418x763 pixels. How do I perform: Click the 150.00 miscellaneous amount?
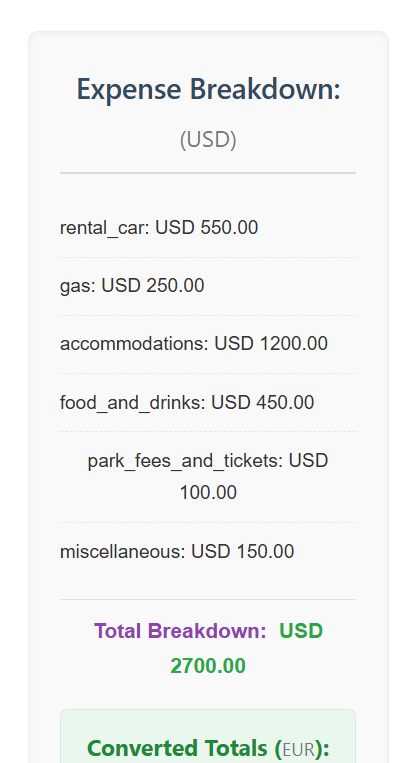point(265,552)
